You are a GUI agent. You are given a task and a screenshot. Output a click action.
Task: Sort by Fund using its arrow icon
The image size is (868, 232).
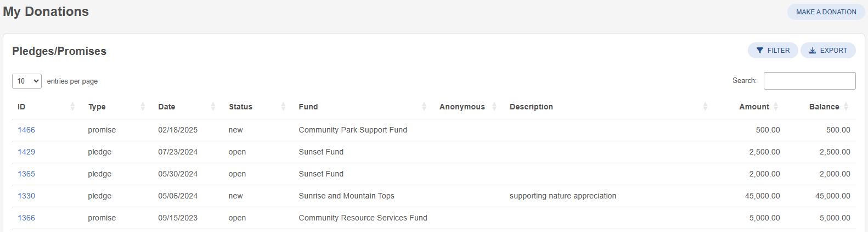(424, 107)
